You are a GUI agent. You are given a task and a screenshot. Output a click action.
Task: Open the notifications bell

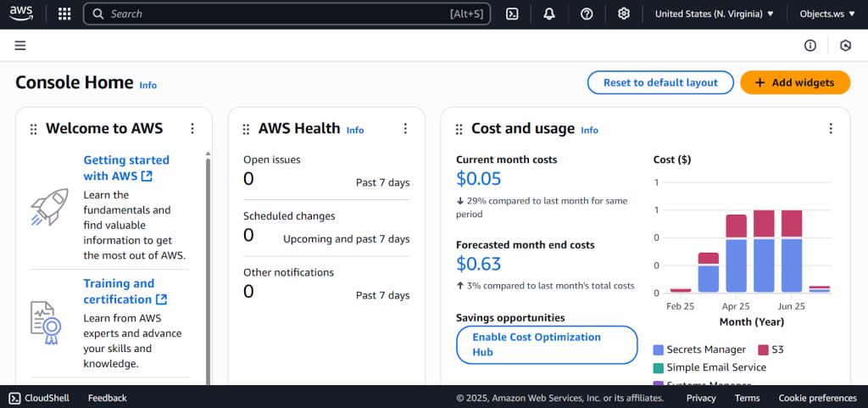(549, 14)
